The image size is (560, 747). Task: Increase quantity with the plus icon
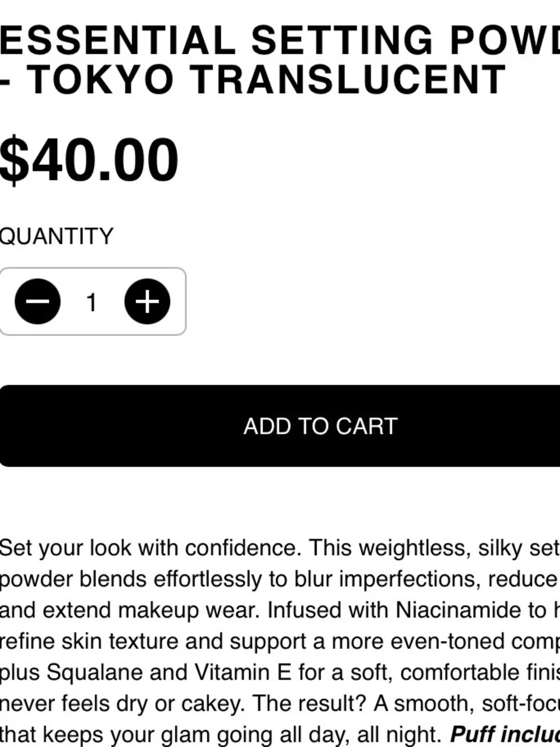click(147, 301)
